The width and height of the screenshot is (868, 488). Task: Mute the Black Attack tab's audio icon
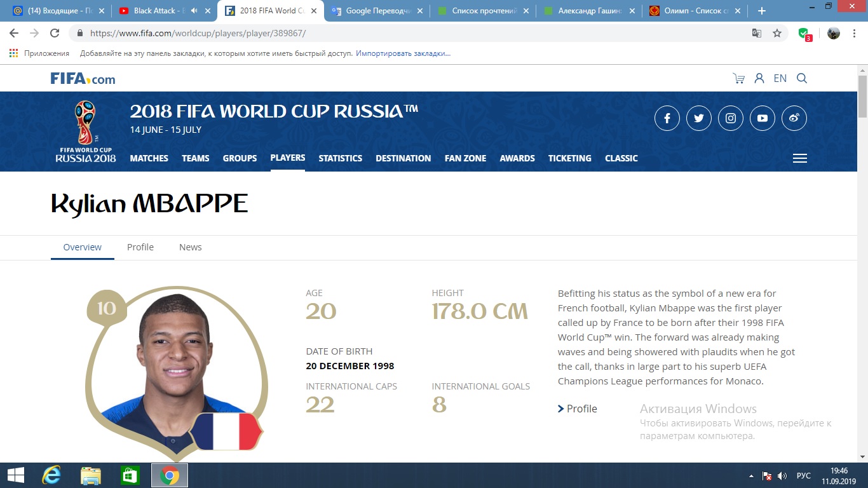[194, 11]
